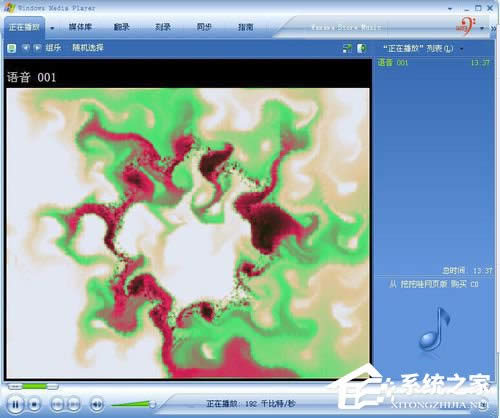Image resolution: width=500 pixels, height=418 pixels.
Task: Mute audio using the speaker icon
Action: [97, 404]
